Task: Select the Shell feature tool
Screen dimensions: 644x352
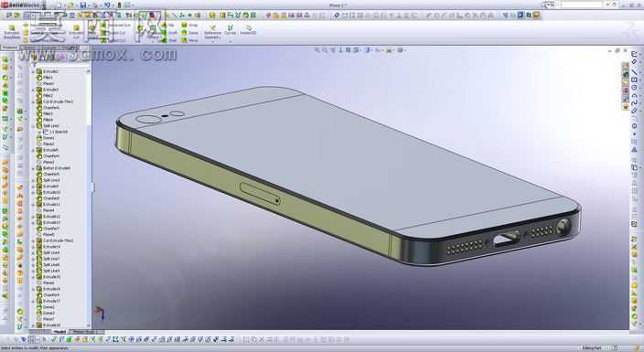Action: (x=169, y=40)
